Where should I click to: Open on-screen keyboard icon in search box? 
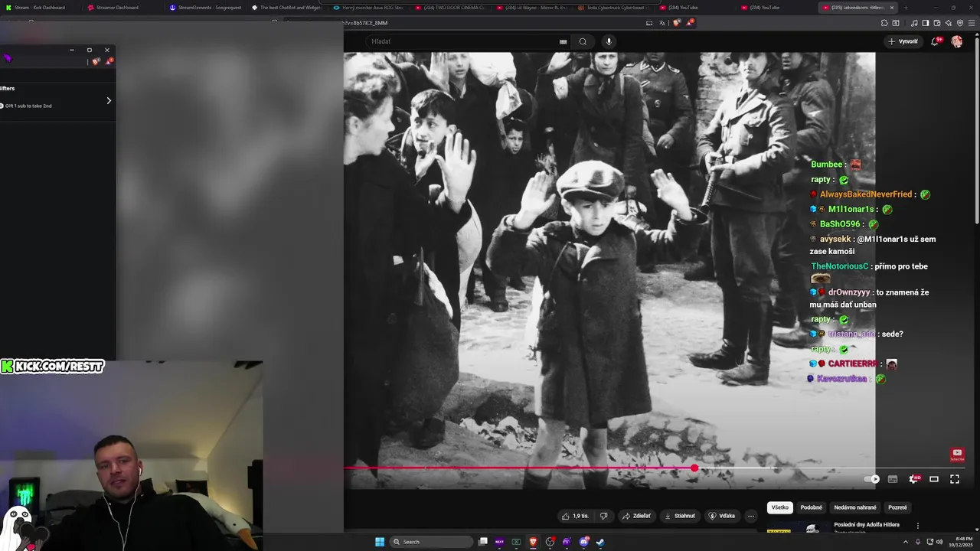pos(563,41)
